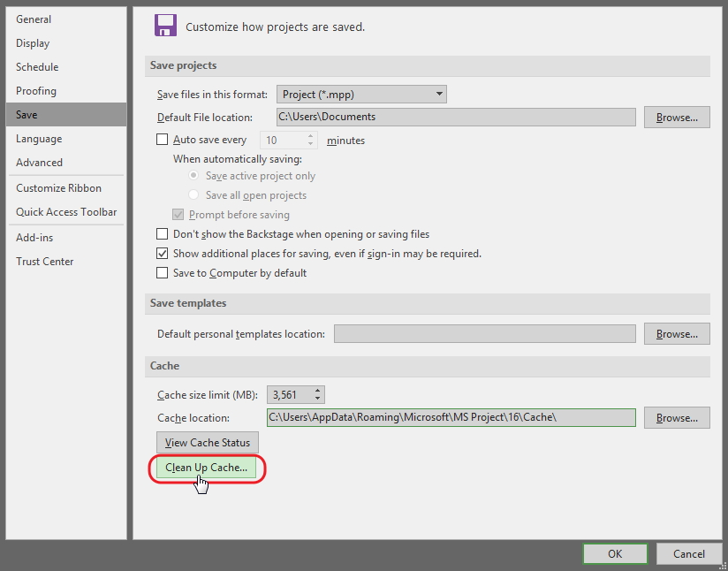The height and width of the screenshot is (571, 728).
Task: Click the purple floppy disk save icon
Action: (165, 25)
